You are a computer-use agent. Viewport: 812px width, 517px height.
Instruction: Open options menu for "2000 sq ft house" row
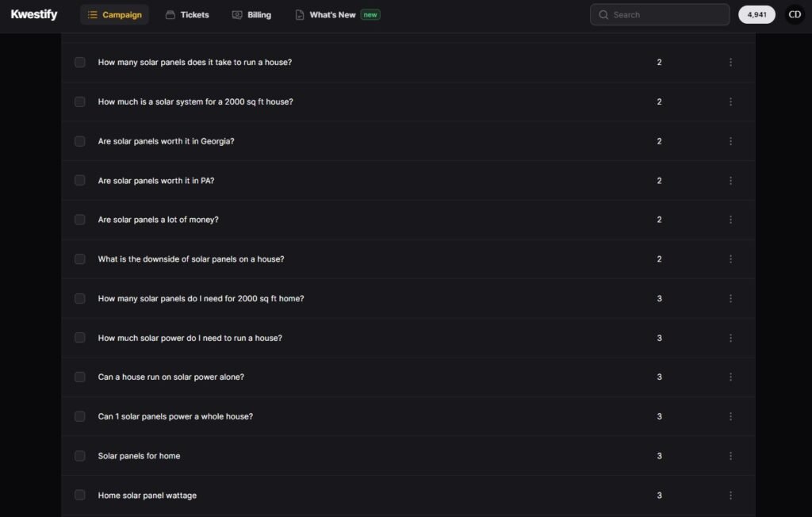coord(730,101)
